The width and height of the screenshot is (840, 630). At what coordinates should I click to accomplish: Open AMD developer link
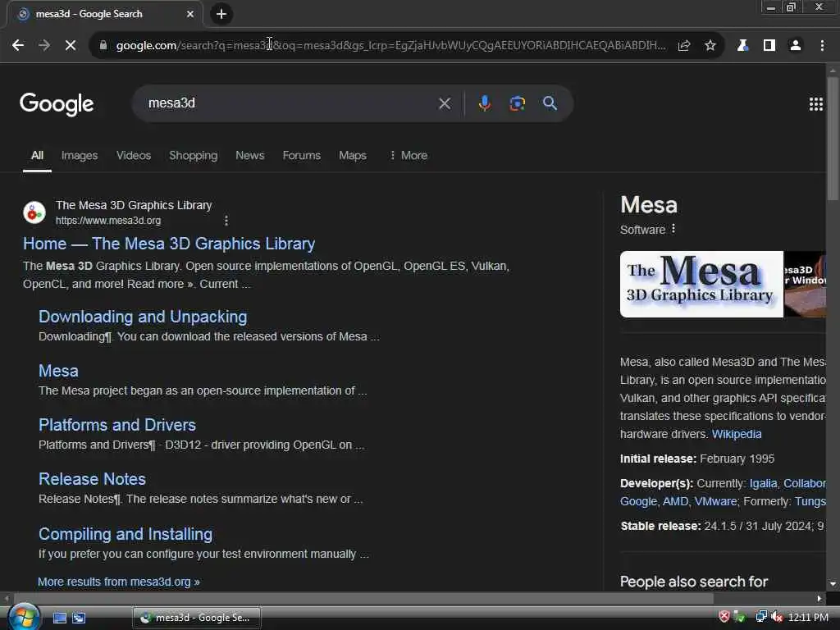[x=675, y=501]
